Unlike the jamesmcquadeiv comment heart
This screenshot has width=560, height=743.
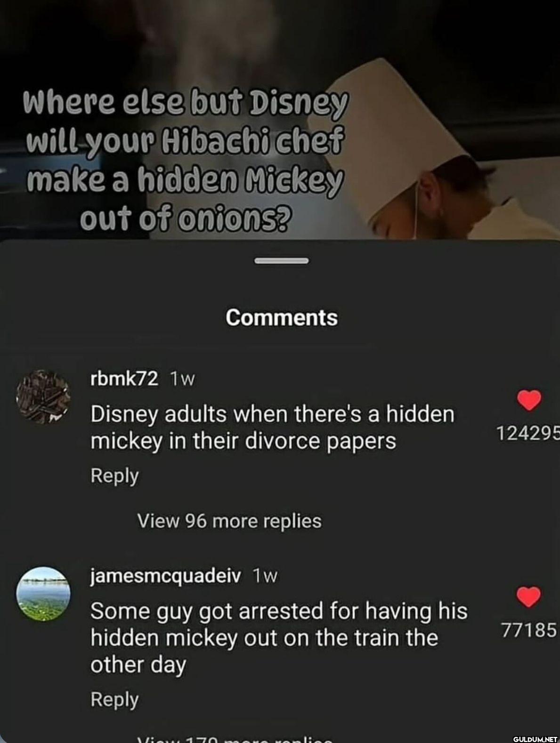click(528, 597)
